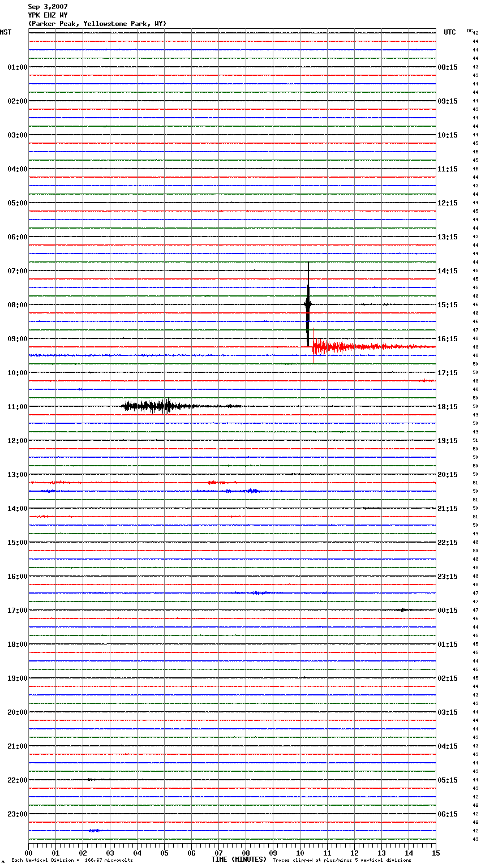Image resolution: width=481 pixels, height=868 pixels.
Task: Click the "MST" column header
Action: [6, 32]
